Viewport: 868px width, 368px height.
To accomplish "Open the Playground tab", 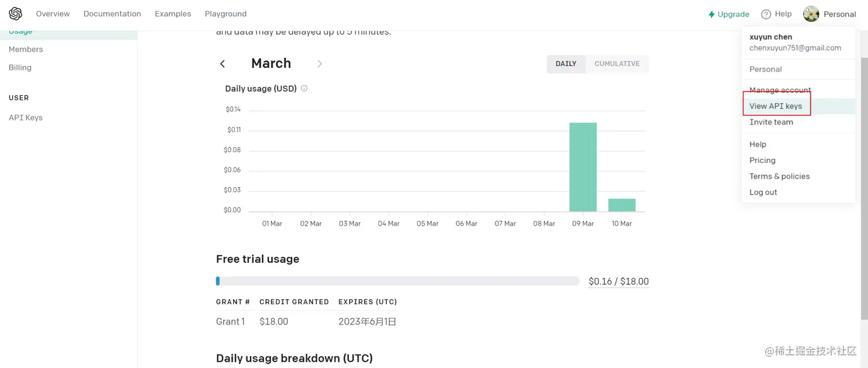I will [226, 14].
